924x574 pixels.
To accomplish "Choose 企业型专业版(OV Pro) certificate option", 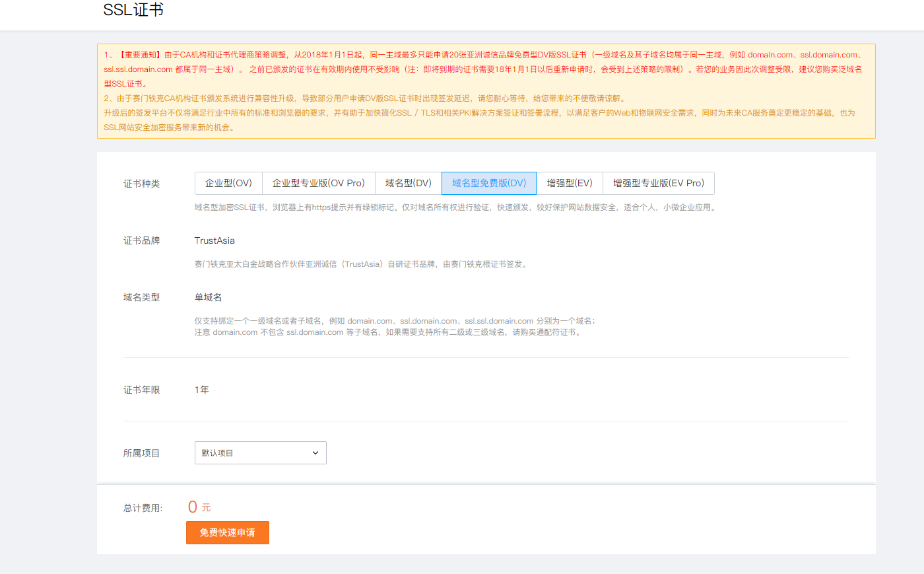I will (x=318, y=183).
